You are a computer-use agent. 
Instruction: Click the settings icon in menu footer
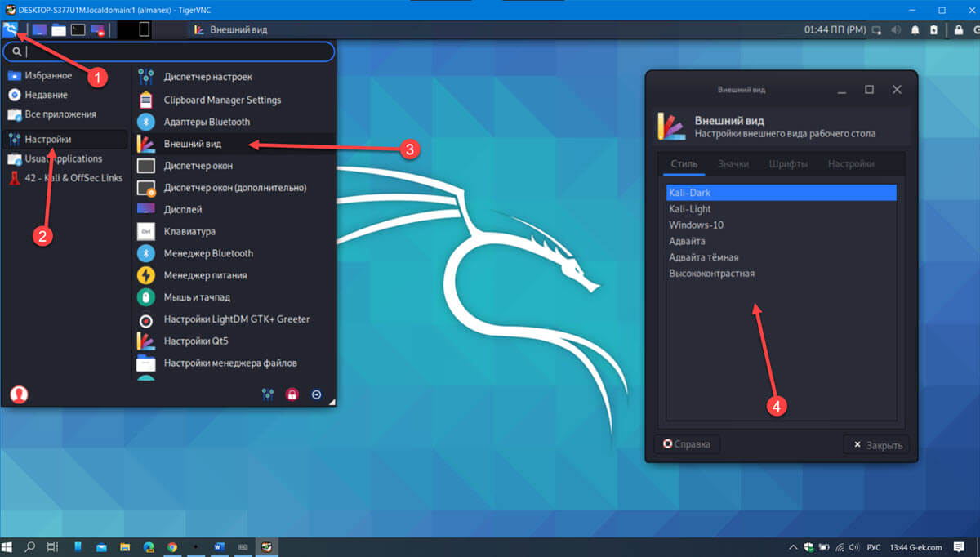[267, 395]
